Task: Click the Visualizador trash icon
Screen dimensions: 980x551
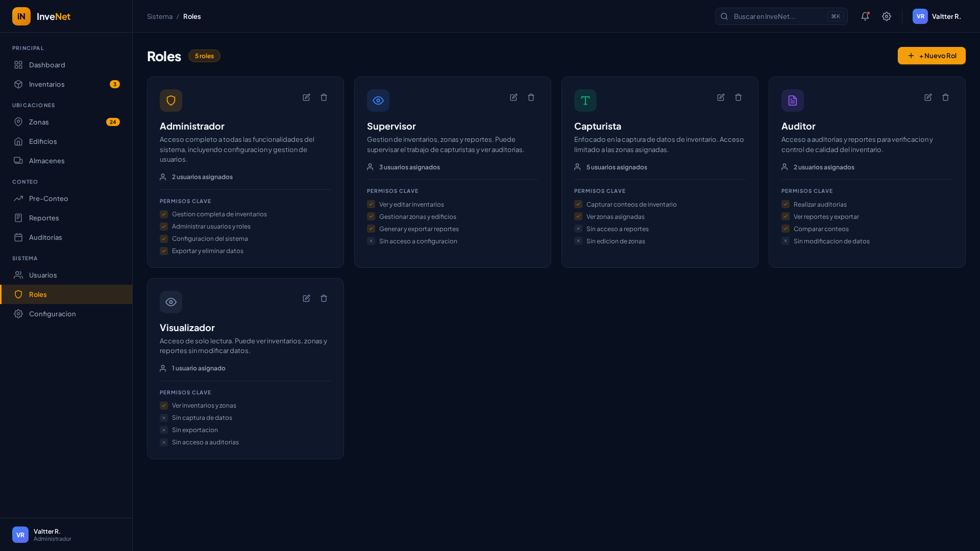Action: point(324,298)
